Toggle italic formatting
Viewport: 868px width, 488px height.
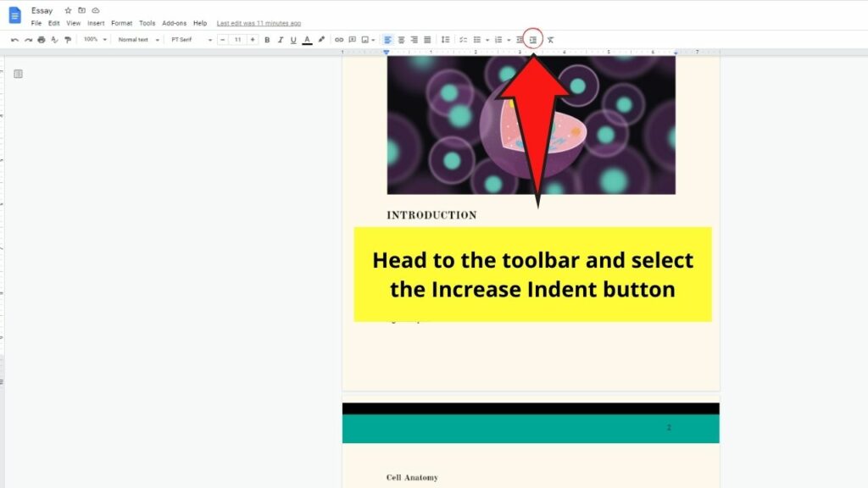(281, 39)
